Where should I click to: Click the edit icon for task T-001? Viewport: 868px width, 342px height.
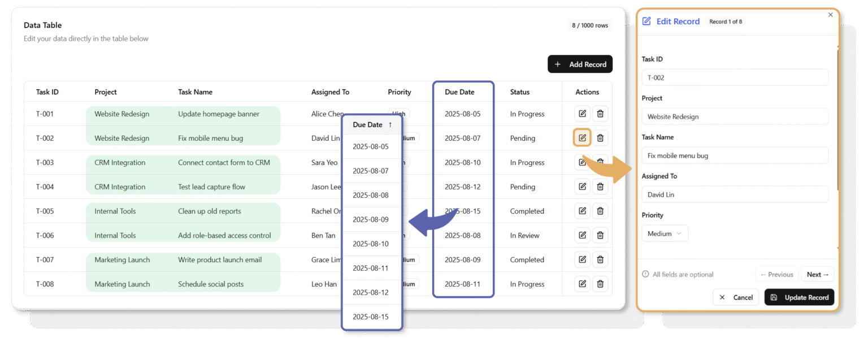[582, 114]
